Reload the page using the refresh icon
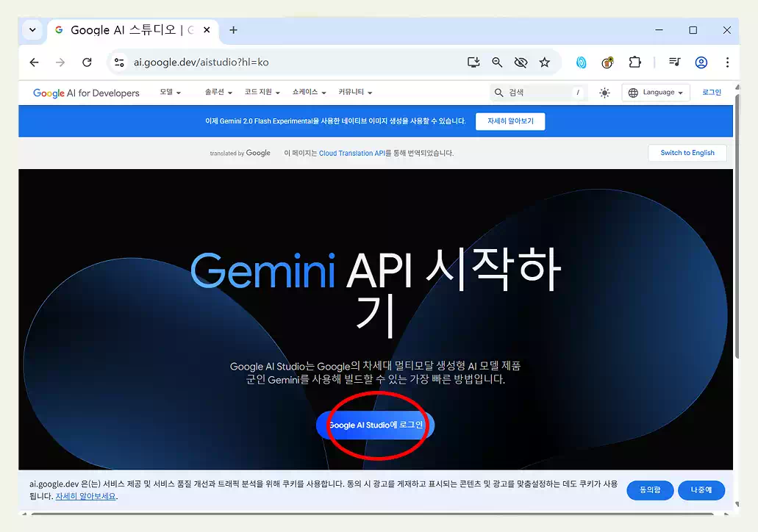The image size is (758, 532). pyautogui.click(x=87, y=62)
